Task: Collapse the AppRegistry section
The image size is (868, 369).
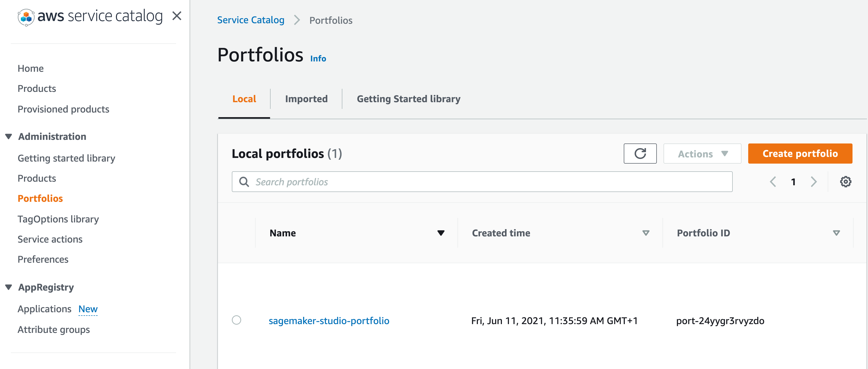Action: click(9, 287)
